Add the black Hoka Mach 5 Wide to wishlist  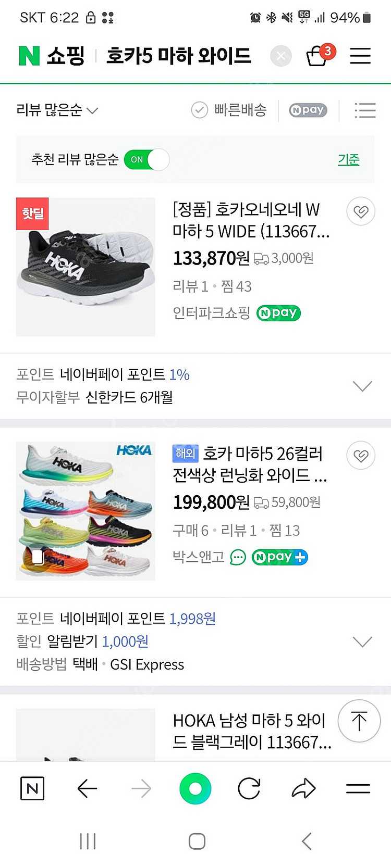[x=360, y=211]
